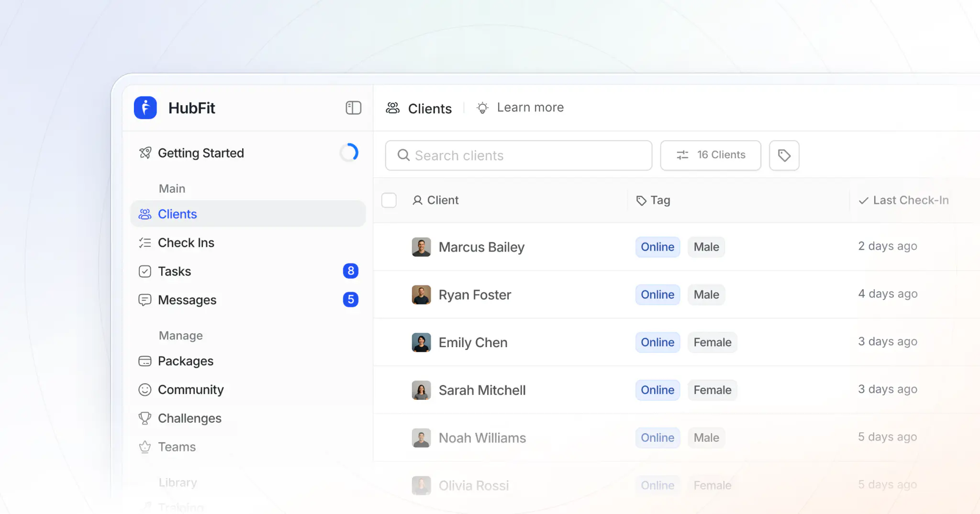Click Ryan Foster's Male tag
This screenshot has height=514, width=980.
pyautogui.click(x=706, y=295)
